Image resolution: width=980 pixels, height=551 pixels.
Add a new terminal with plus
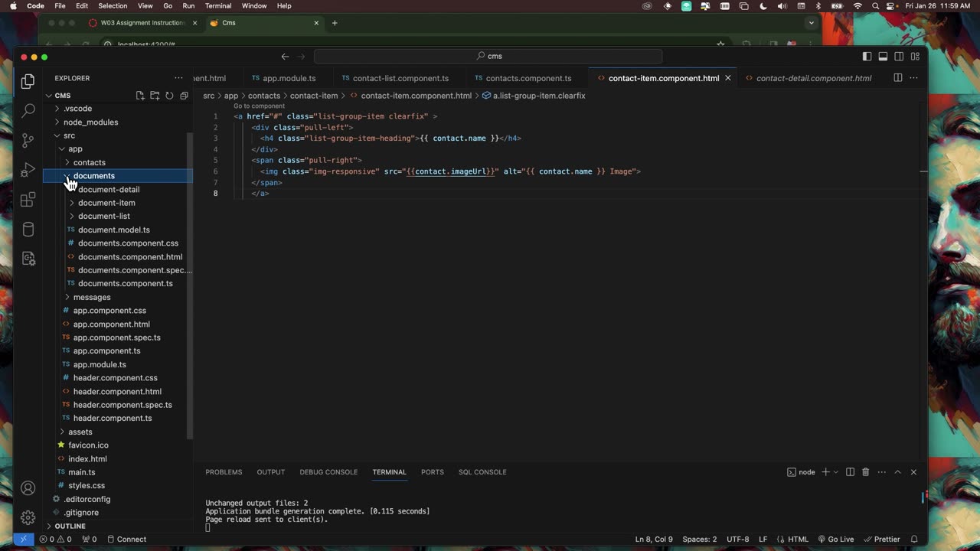coord(825,472)
